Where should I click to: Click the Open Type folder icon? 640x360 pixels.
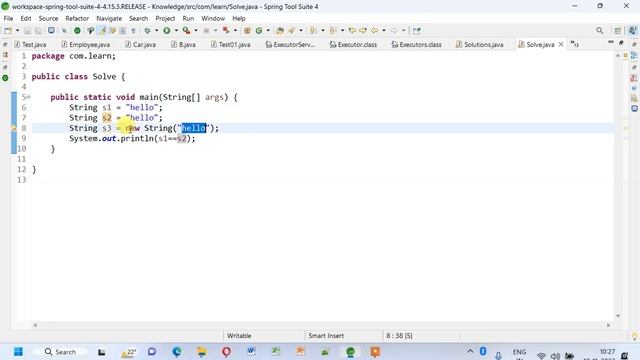[280, 31]
